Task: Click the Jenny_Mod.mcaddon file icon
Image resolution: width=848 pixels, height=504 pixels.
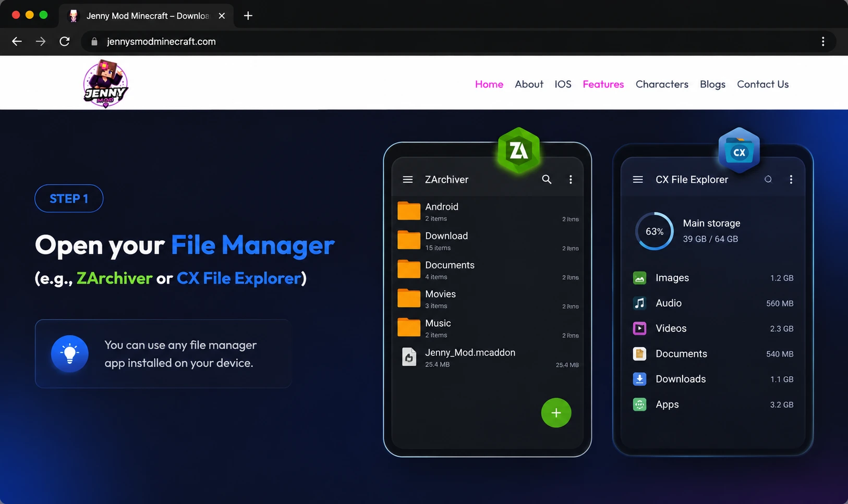Action: (409, 357)
